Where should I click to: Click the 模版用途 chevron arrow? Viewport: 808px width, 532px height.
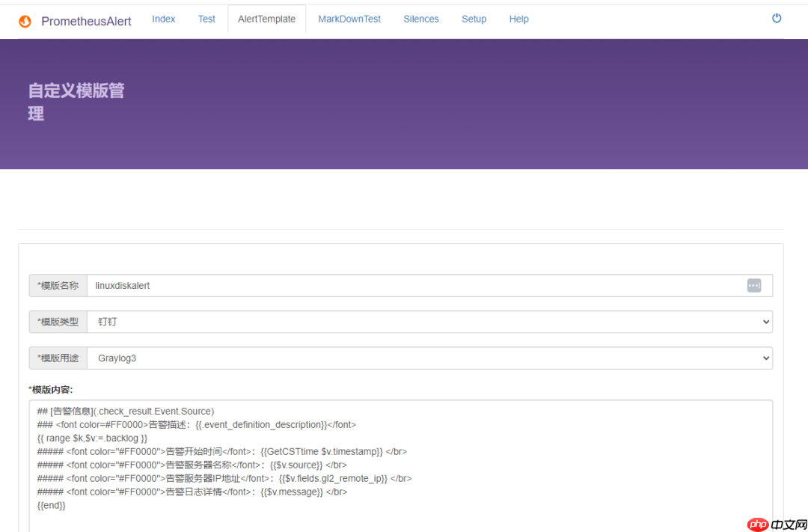click(x=765, y=358)
